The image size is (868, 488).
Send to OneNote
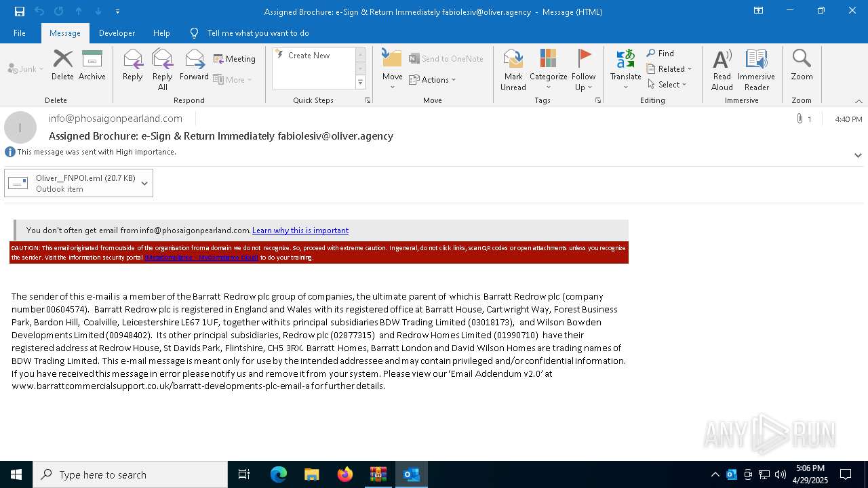446,59
